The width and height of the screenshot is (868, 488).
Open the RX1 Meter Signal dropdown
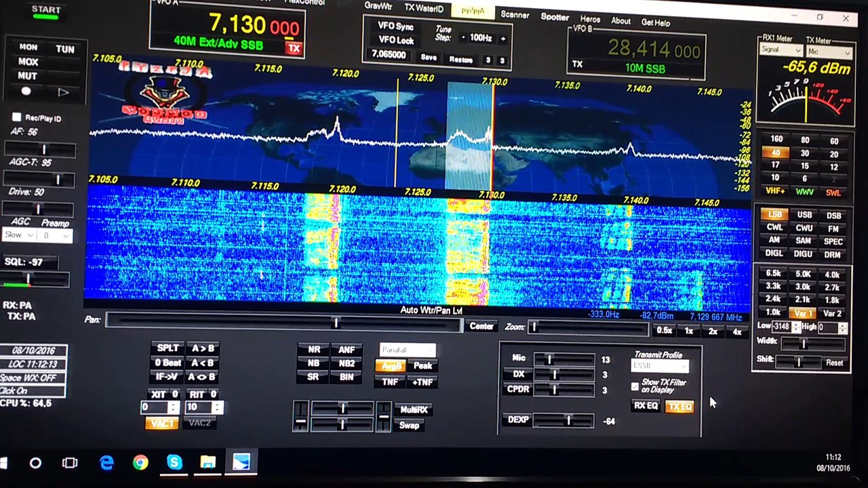[x=781, y=50]
